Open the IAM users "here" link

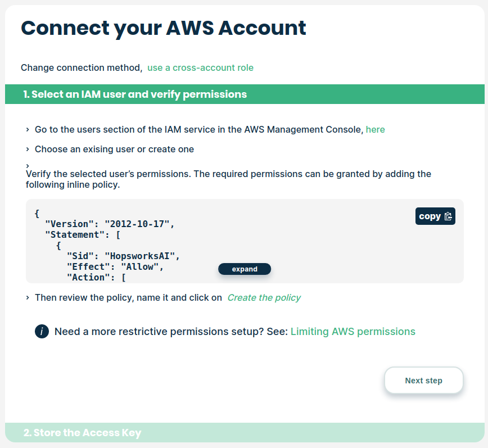375,130
